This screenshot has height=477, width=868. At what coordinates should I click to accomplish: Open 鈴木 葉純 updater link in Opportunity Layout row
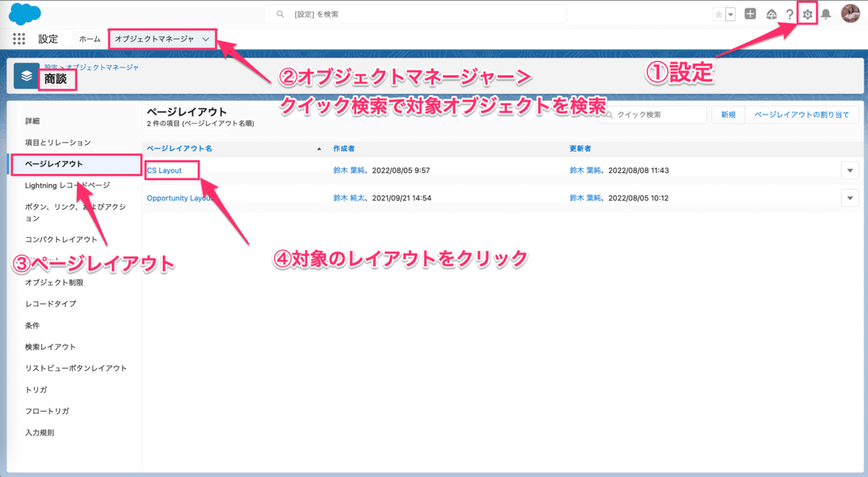click(586, 198)
